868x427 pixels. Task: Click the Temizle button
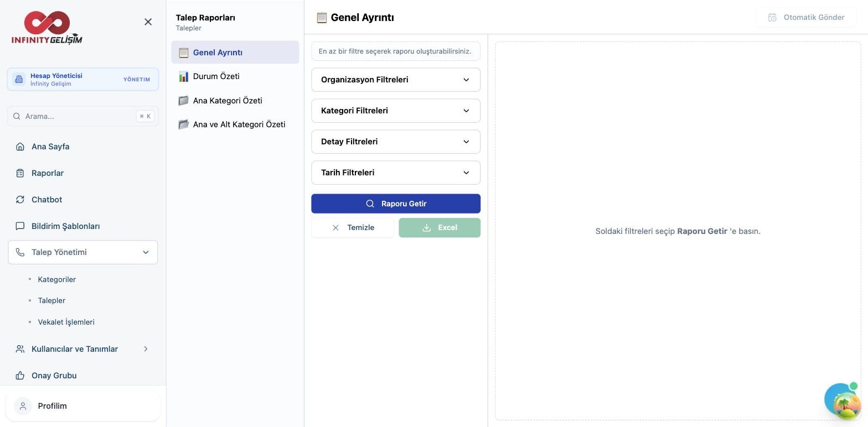(353, 227)
